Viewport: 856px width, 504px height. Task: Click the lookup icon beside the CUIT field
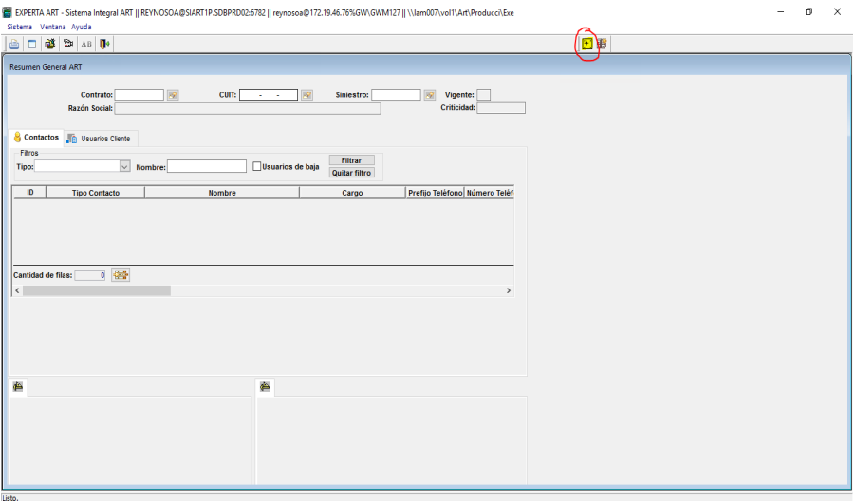[x=307, y=95]
